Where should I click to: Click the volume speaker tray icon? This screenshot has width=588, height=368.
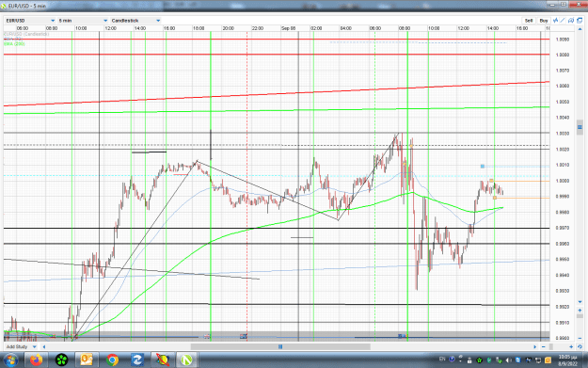coord(509,360)
